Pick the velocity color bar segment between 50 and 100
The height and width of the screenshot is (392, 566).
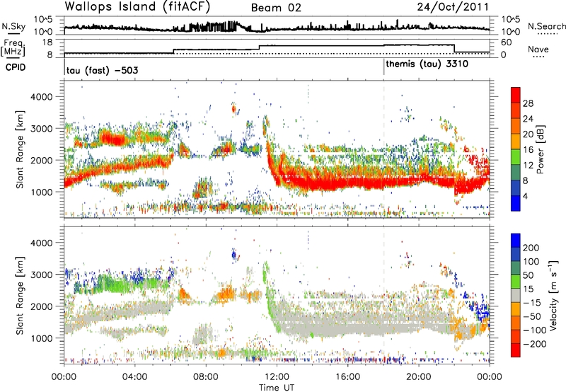pyautogui.click(x=516, y=267)
